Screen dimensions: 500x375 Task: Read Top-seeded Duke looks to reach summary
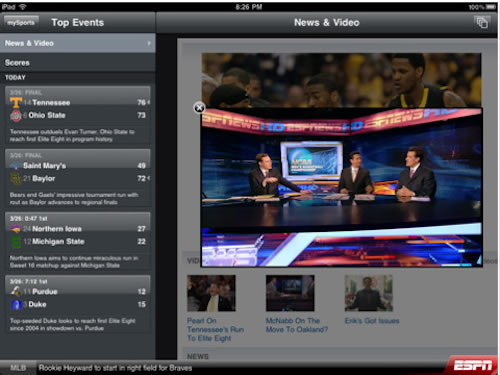pyautogui.click(x=72, y=324)
